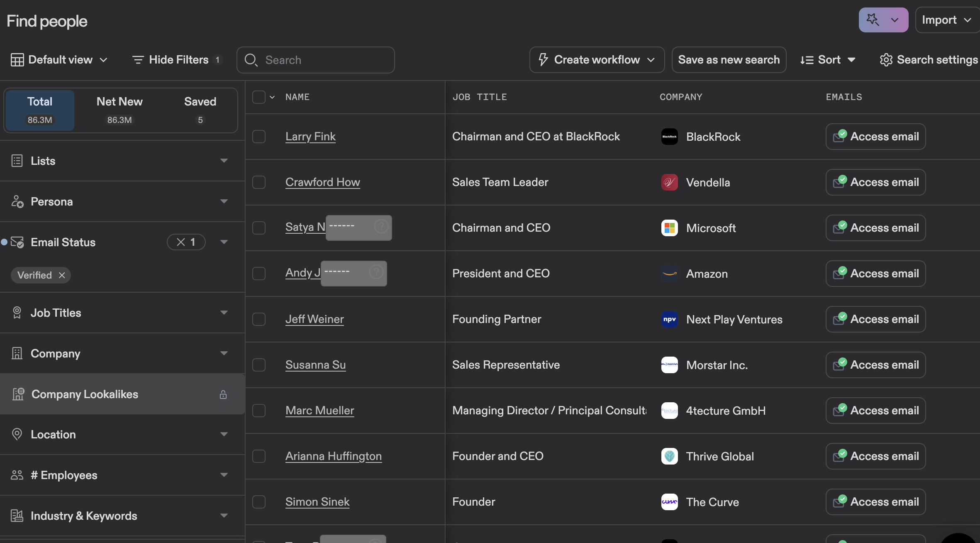This screenshot has width=980, height=543.
Task: Click the # Employees people icon
Action: coord(17,475)
